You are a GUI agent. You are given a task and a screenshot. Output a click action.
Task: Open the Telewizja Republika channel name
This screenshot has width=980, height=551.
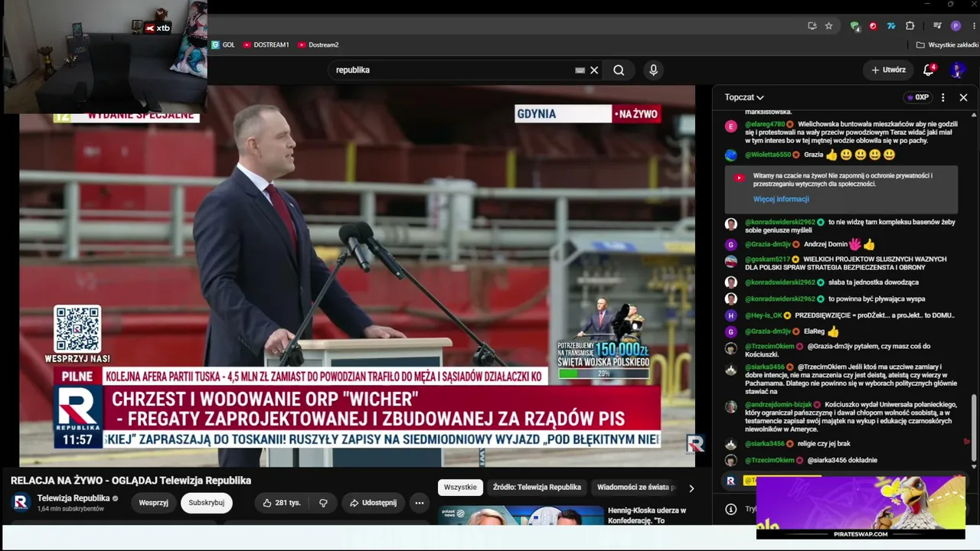pos(73,498)
